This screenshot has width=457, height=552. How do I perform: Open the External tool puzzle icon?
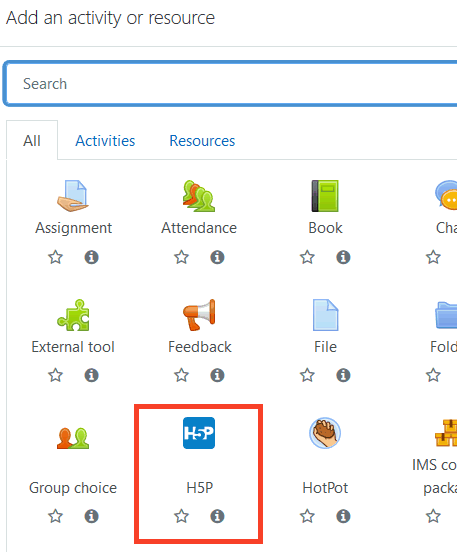tap(73, 315)
